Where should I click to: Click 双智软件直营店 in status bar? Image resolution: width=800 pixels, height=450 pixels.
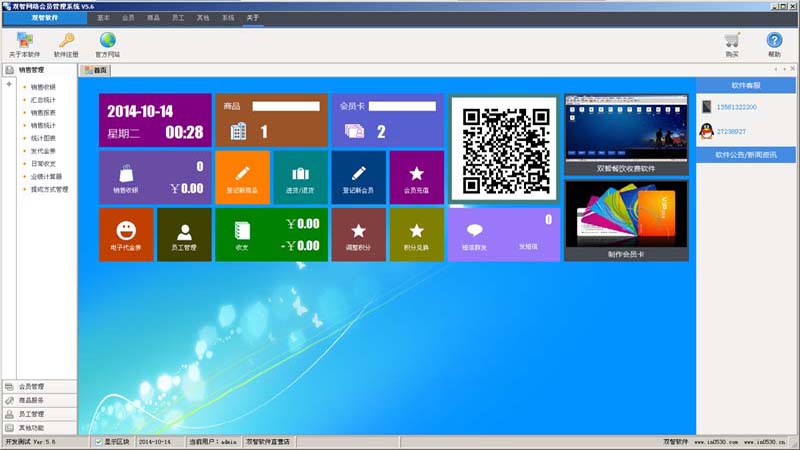pos(268,442)
